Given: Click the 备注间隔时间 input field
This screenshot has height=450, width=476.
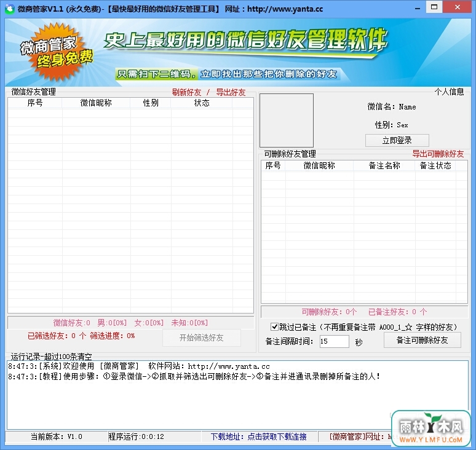Looking at the screenshot, I should tap(334, 341).
